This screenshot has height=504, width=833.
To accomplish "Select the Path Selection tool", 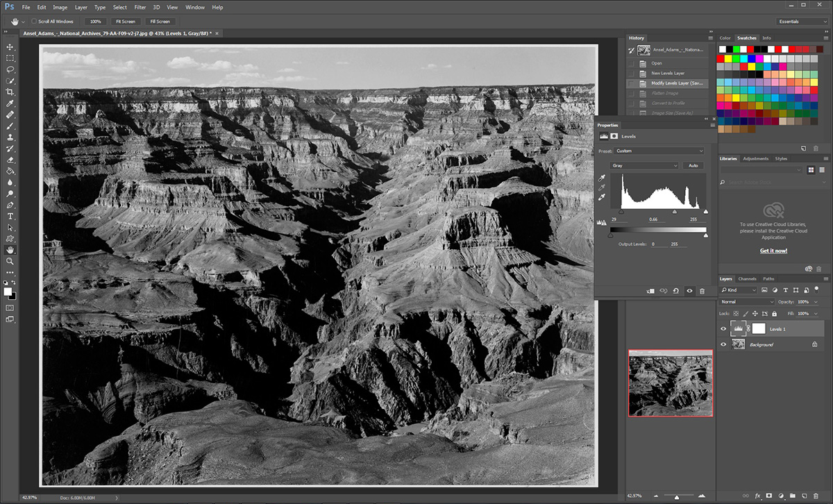I will pyautogui.click(x=10, y=227).
